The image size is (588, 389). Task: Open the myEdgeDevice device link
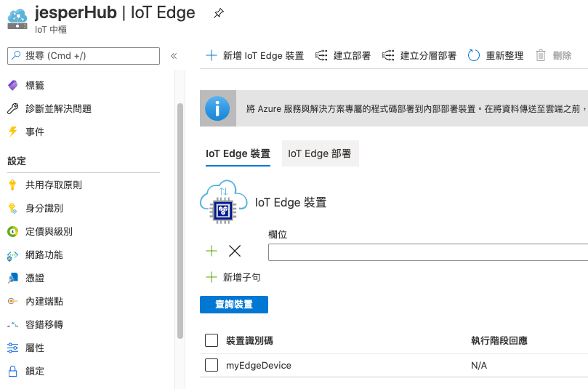point(259,365)
